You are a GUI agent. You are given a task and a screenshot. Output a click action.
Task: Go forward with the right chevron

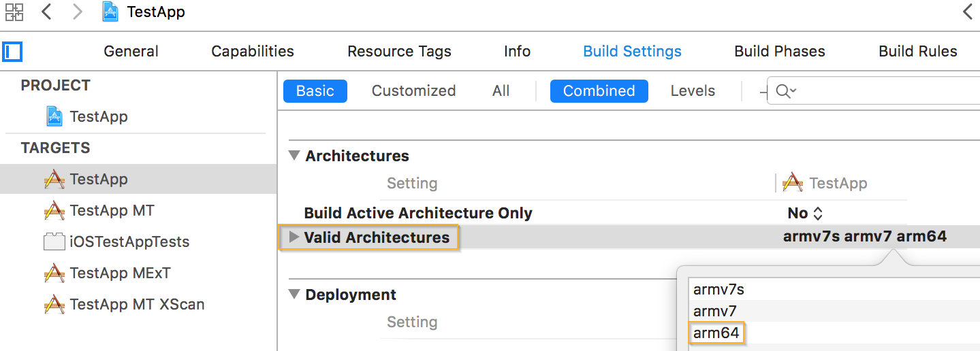coord(77,12)
